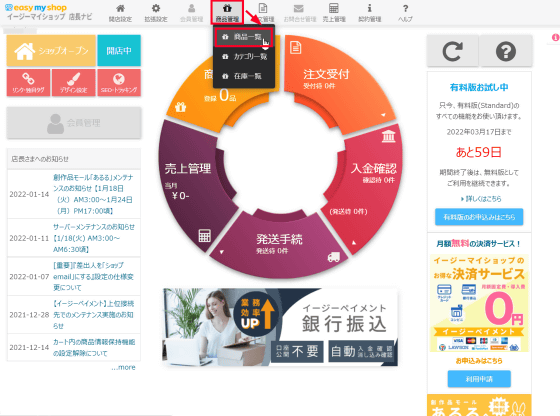Click the greyed 会員管理 sidebar button
The width and height of the screenshot is (560, 416).
point(74,123)
